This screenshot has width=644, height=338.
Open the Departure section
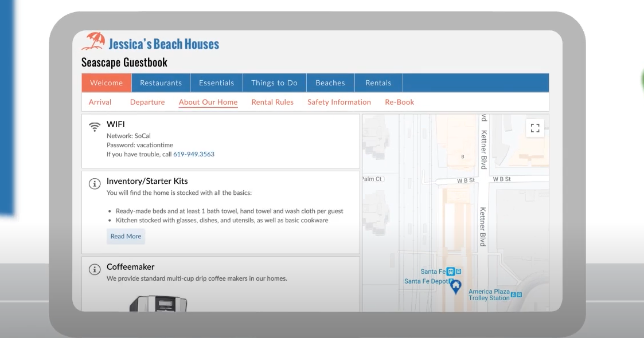147,102
